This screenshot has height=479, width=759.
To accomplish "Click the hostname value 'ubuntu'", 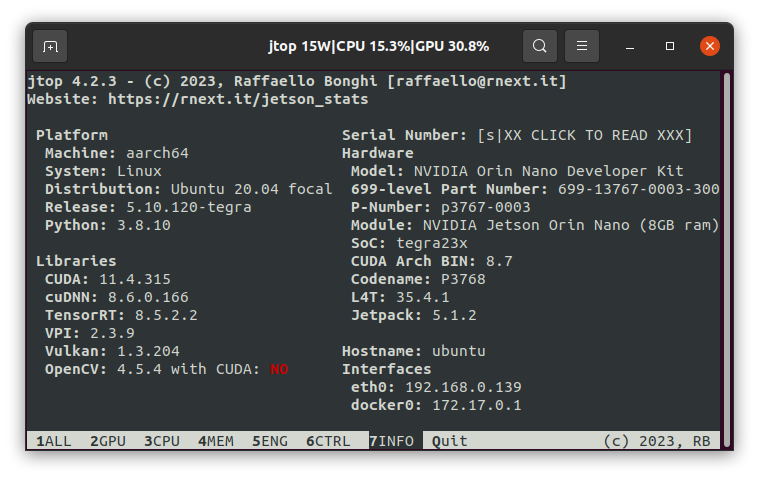I will pos(459,351).
